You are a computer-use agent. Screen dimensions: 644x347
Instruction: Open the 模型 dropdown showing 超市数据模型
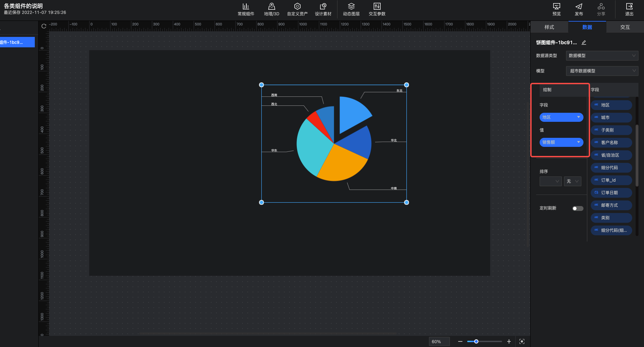tap(602, 71)
